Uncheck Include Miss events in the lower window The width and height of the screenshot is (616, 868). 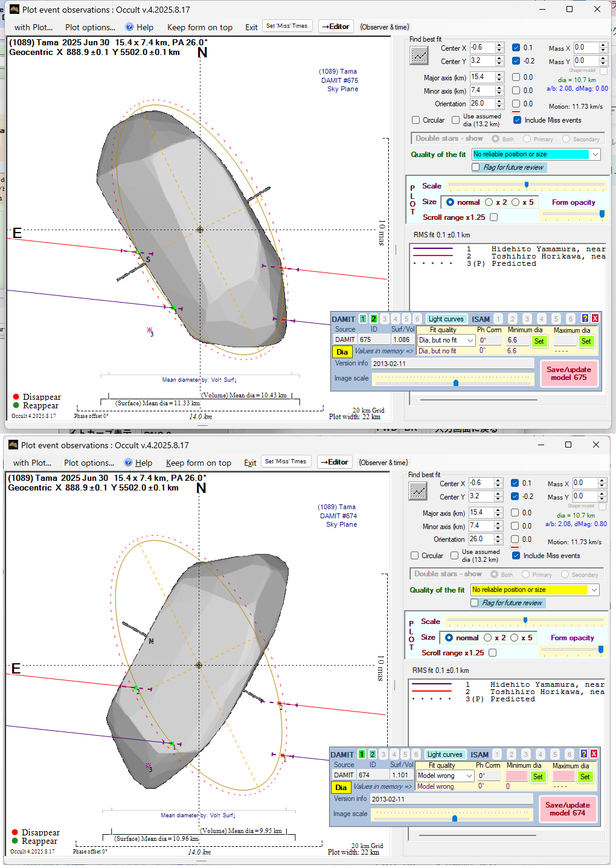(x=516, y=556)
